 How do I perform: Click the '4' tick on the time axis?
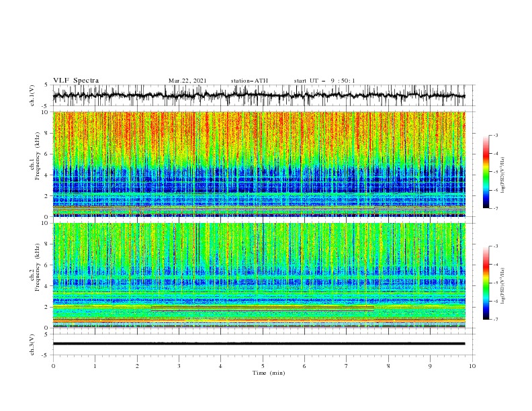pyautogui.click(x=220, y=366)
